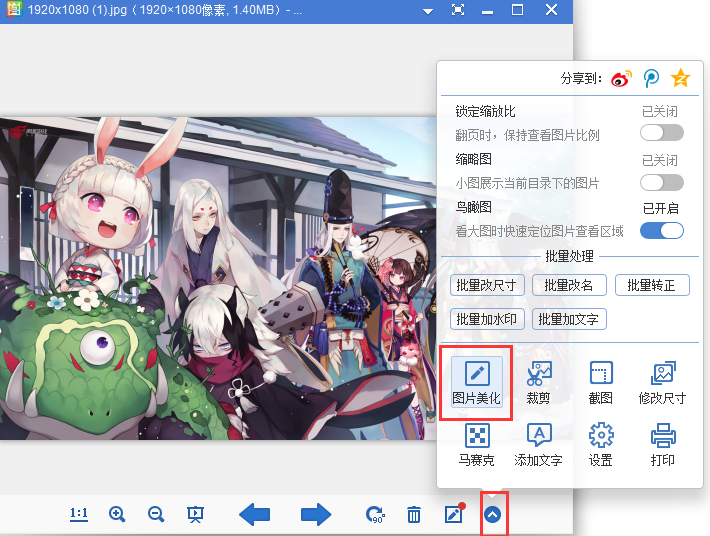Rotate the image 90 degrees

pyautogui.click(x=376, y=514)
